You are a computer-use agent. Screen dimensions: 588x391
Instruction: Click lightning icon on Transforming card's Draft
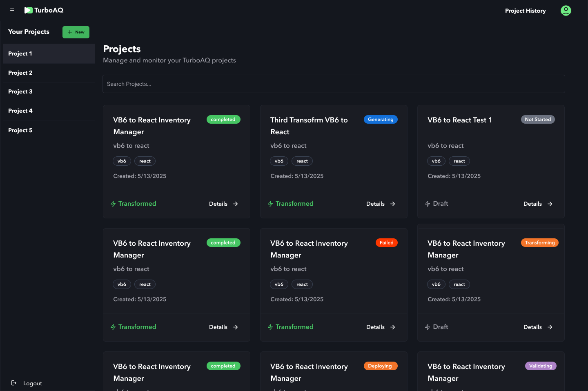428,327
